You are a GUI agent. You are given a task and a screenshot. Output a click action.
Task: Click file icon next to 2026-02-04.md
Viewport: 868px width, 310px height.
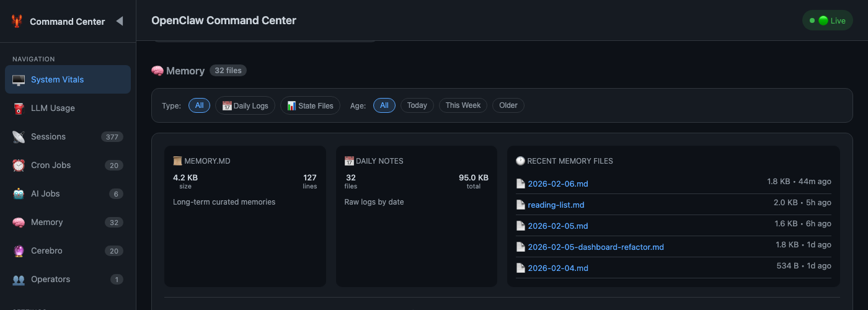pos(521,268)
